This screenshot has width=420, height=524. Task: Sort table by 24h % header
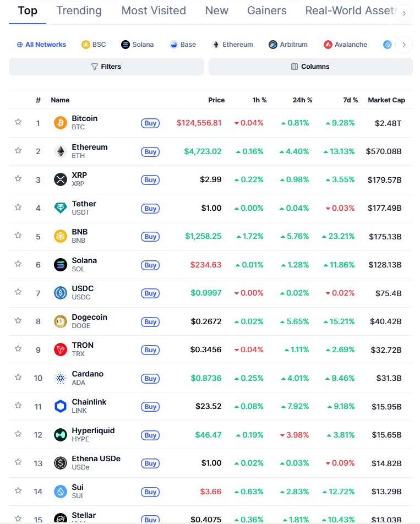(302, 100)
